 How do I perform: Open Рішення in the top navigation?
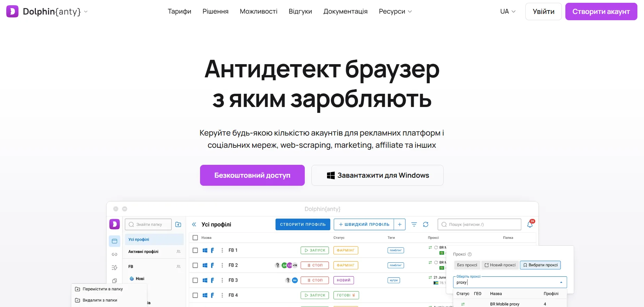click(215, 11)
